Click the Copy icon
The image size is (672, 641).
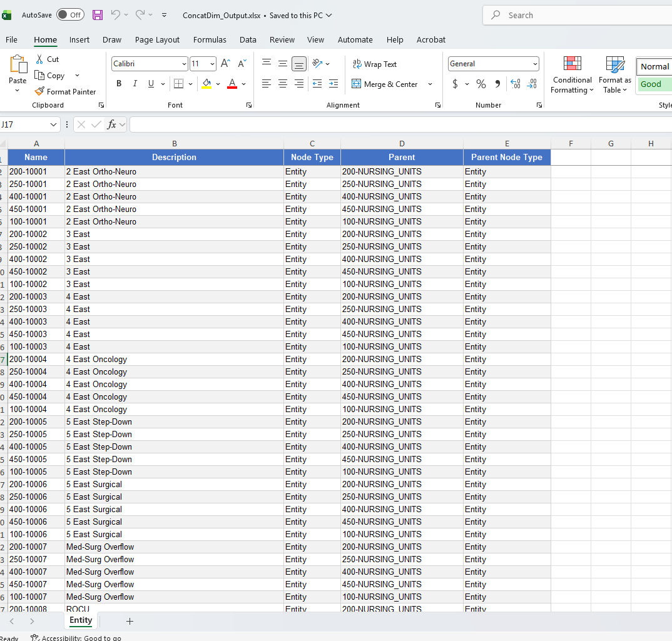pos(39,76)
